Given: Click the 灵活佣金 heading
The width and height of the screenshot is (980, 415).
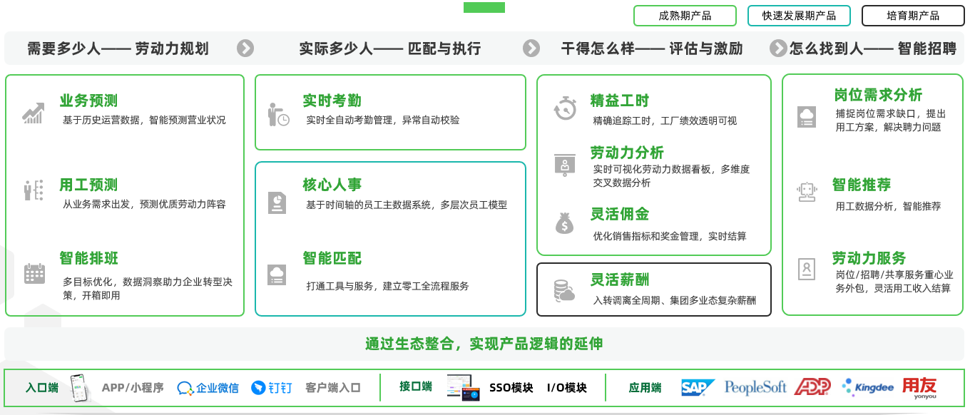Looking at the screenshot, I should (x=620, y=214).
